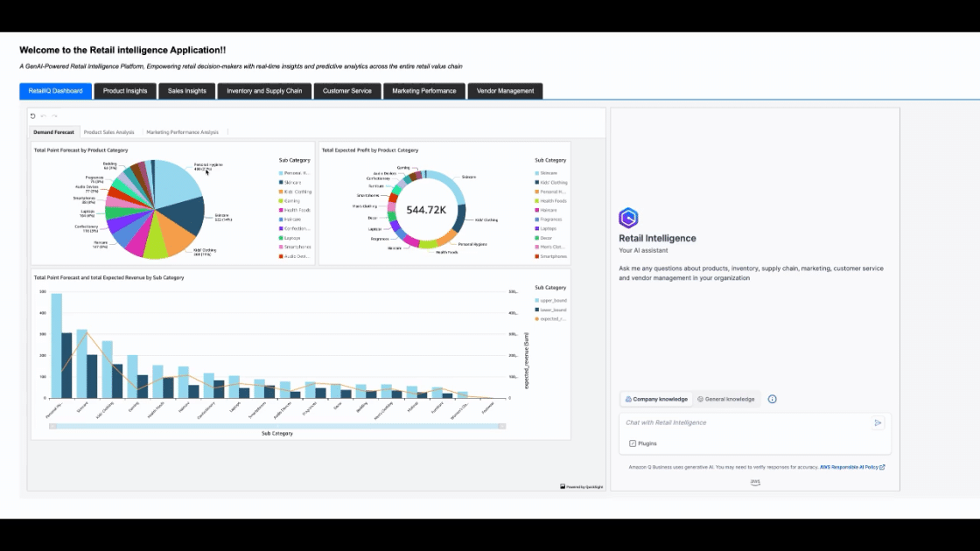Click the Total Expected Profit by Product Category title
The width and height of the screenshot is (980, 551).
(x=370, y=150)
